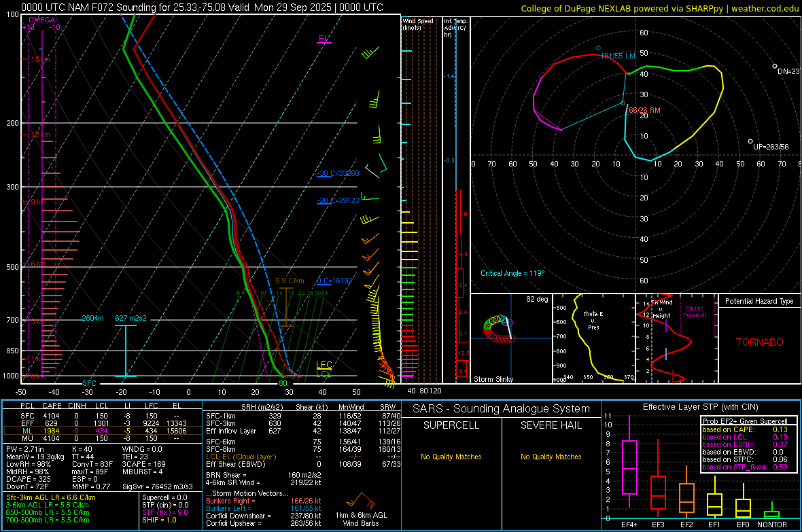Click the LCL level label

[324, 374]
